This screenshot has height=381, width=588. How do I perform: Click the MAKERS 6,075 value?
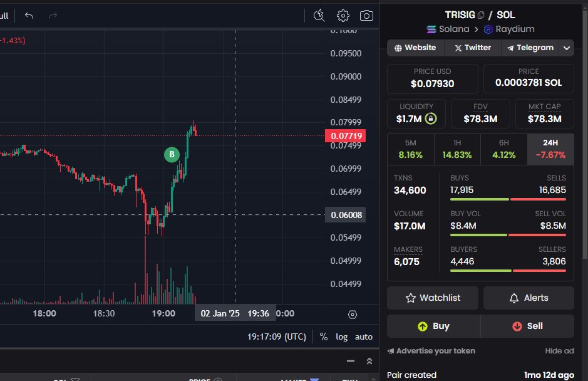406,262
